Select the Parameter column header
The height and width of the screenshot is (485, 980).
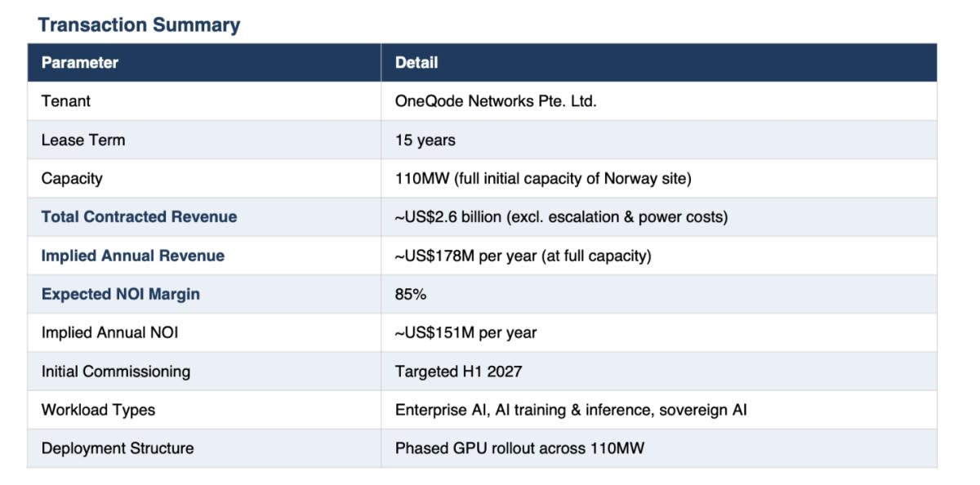[x=80, y=63]
